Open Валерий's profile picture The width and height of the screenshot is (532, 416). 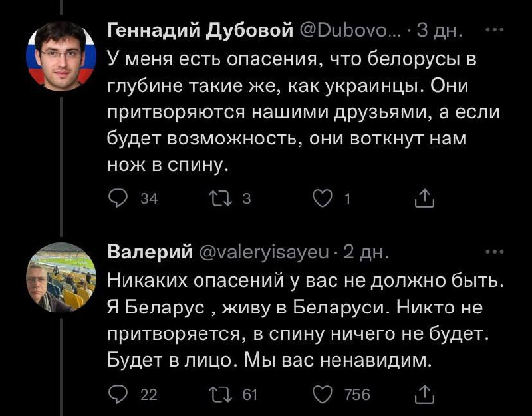point(60,276)
